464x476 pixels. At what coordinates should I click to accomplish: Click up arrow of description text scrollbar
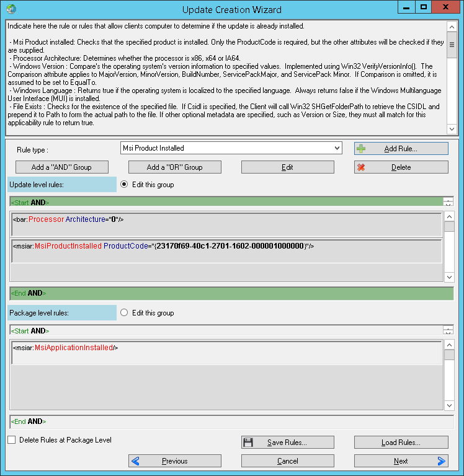[452, 27]
